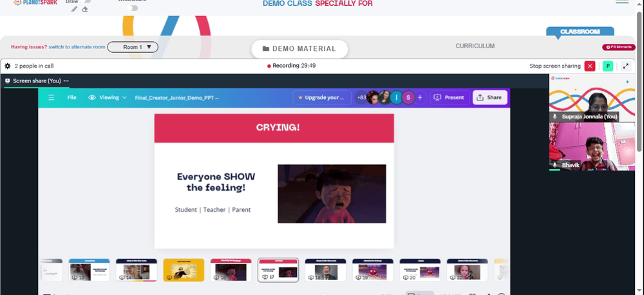Select slide 17 thumbnail
This screenshot has height=295, width=644.
(278, 270)
